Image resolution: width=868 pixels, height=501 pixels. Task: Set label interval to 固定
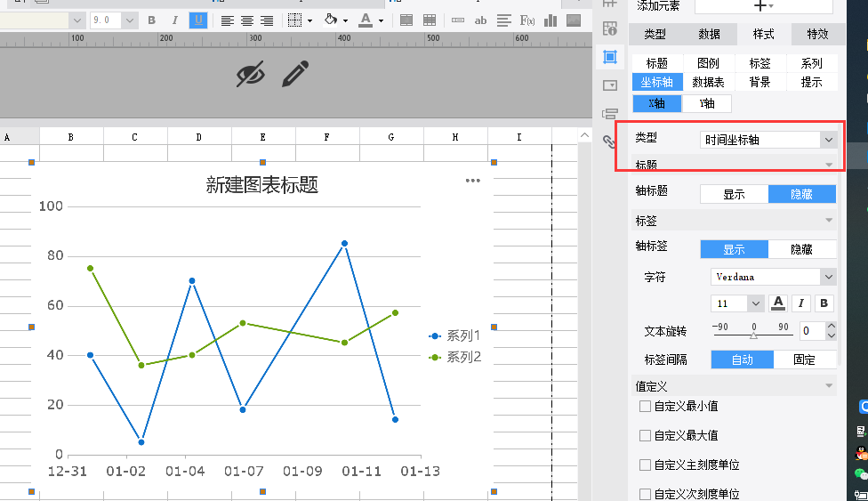point(804,360)
